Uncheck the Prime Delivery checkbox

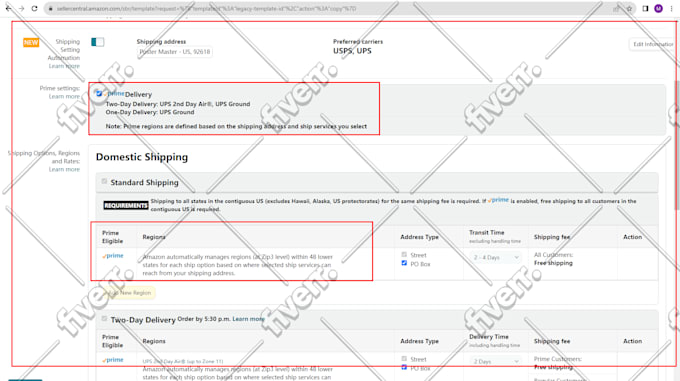pos(99,94)
